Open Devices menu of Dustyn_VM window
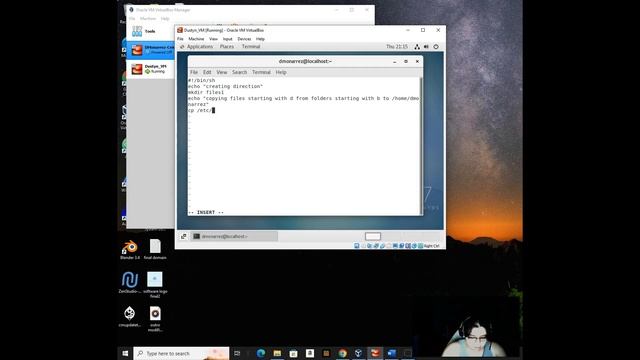 244,39
